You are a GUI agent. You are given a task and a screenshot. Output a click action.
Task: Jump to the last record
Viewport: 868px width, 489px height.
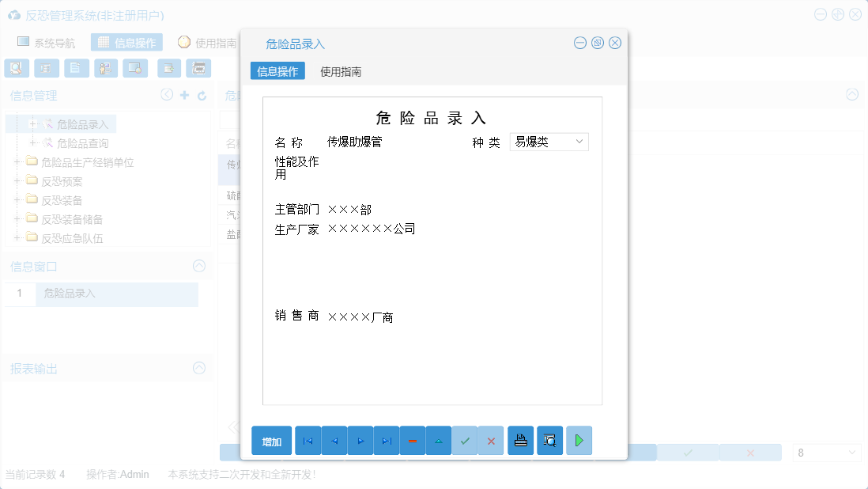[387, 440]
